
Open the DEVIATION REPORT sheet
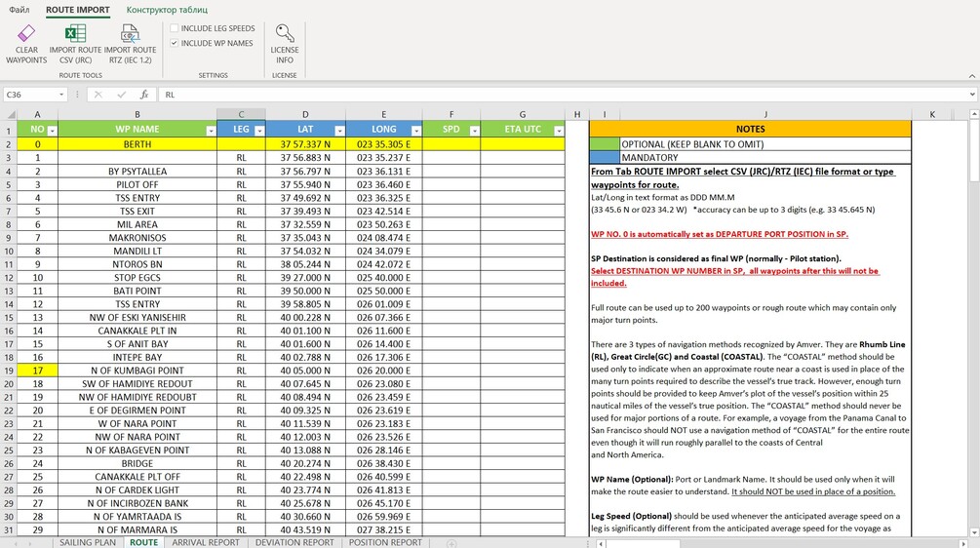pos(294,542)
